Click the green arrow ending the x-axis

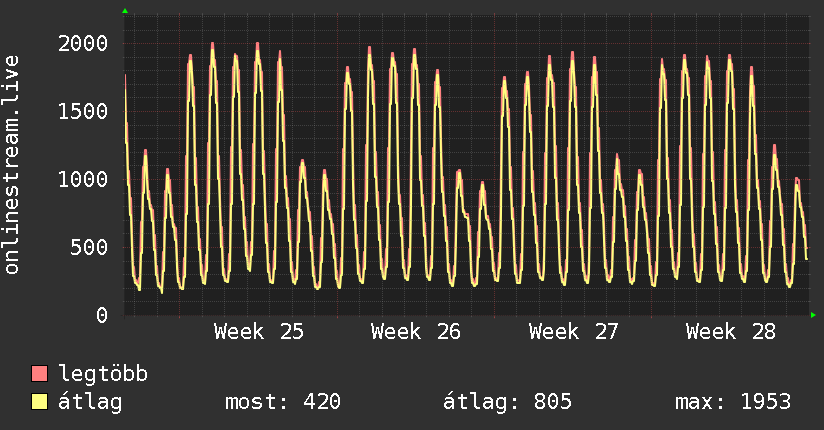813,315
